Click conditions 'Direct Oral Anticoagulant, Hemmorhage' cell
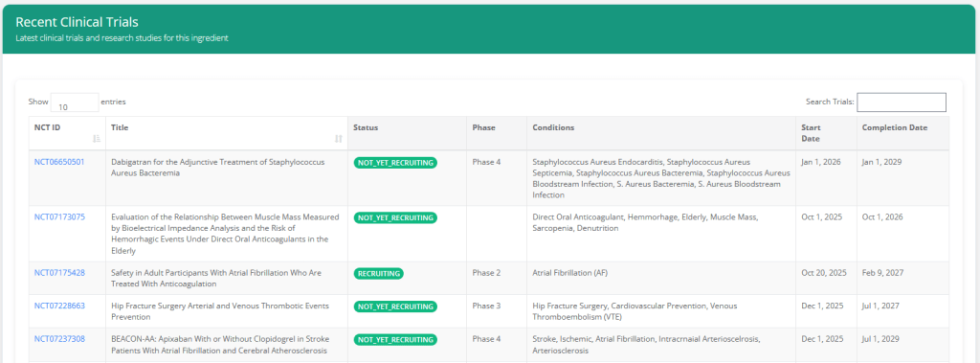Screen dimensions: 980x363 [660, 234]
